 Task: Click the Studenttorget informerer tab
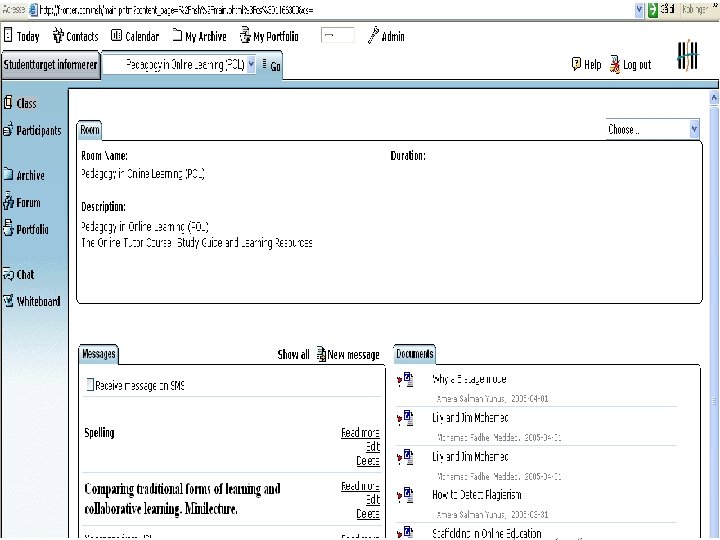tap(50, 65)
